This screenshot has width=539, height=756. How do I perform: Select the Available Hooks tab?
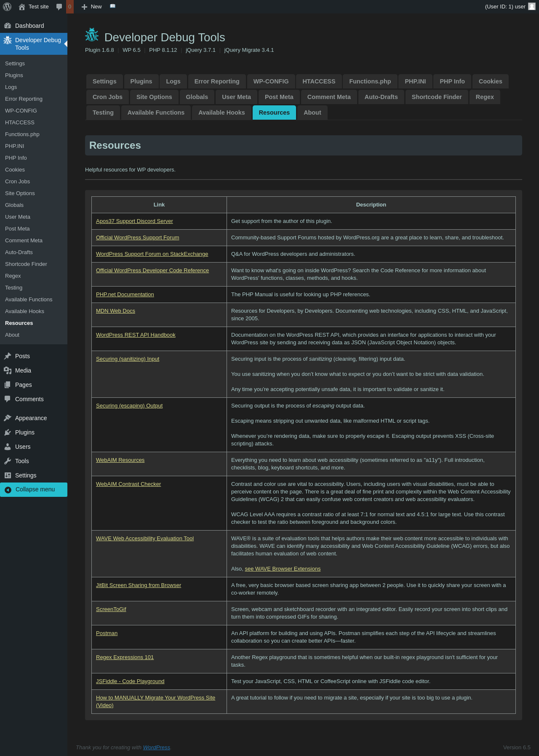pyautogui.click(x=221, y=113)
